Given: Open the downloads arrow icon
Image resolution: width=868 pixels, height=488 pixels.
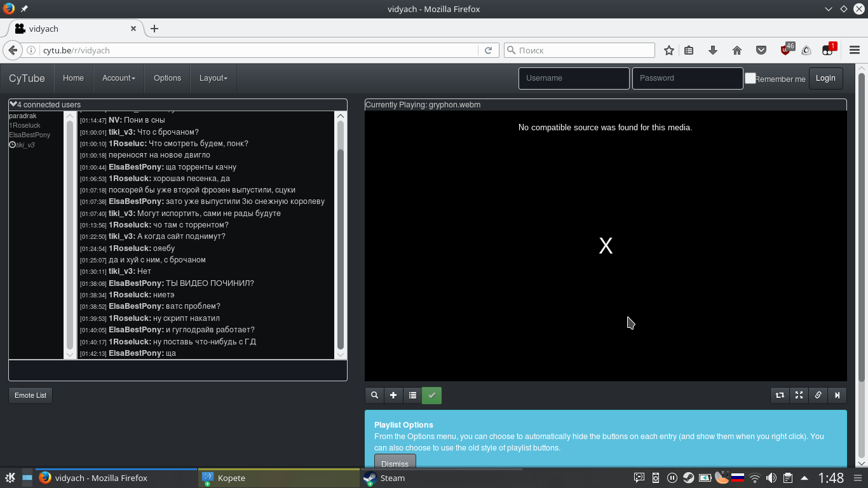Looking at the screenshot, I should 713,50.
